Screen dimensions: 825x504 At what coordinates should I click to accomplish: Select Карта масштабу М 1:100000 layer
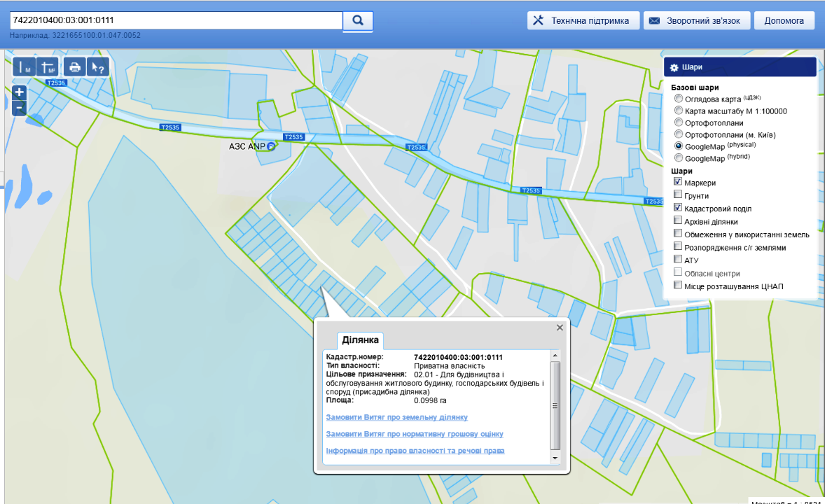click(x=679, y=111)
